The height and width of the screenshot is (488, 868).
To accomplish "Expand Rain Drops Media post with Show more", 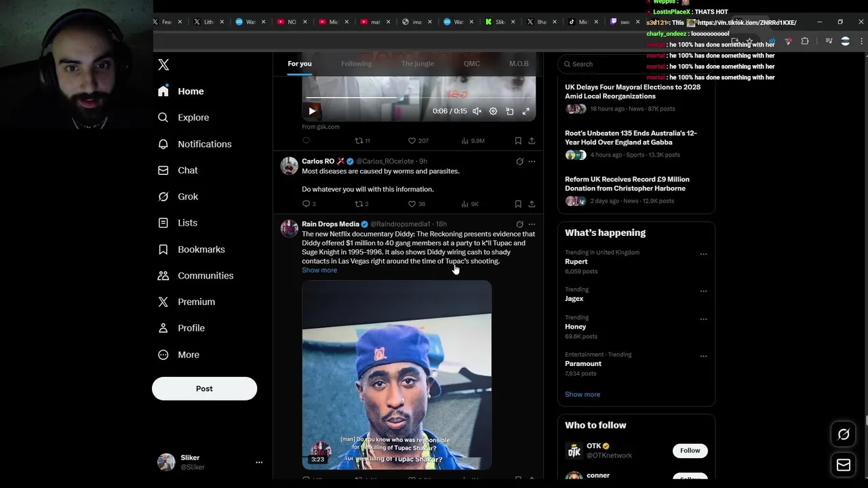I will click(x=319, y=270).
